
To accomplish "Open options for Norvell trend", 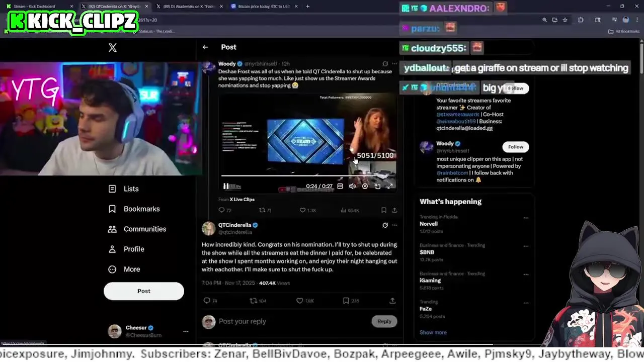I will click(x=526, y=218).
